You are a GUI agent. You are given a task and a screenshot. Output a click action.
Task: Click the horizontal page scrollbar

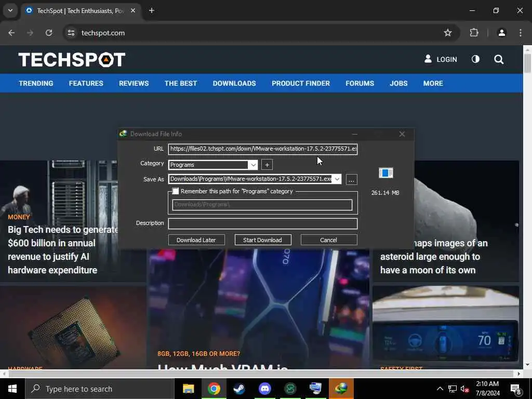(x=261, y=374)
